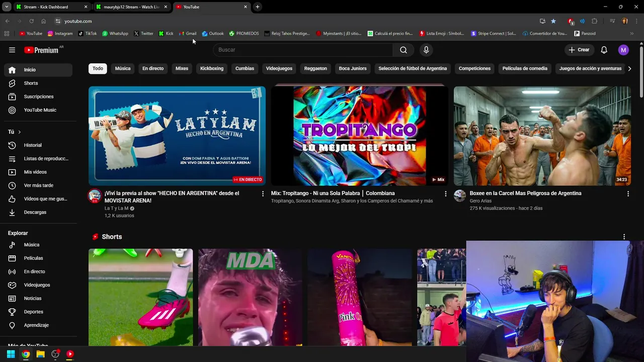Select the Reggaeton filter chip

[315, 68]
